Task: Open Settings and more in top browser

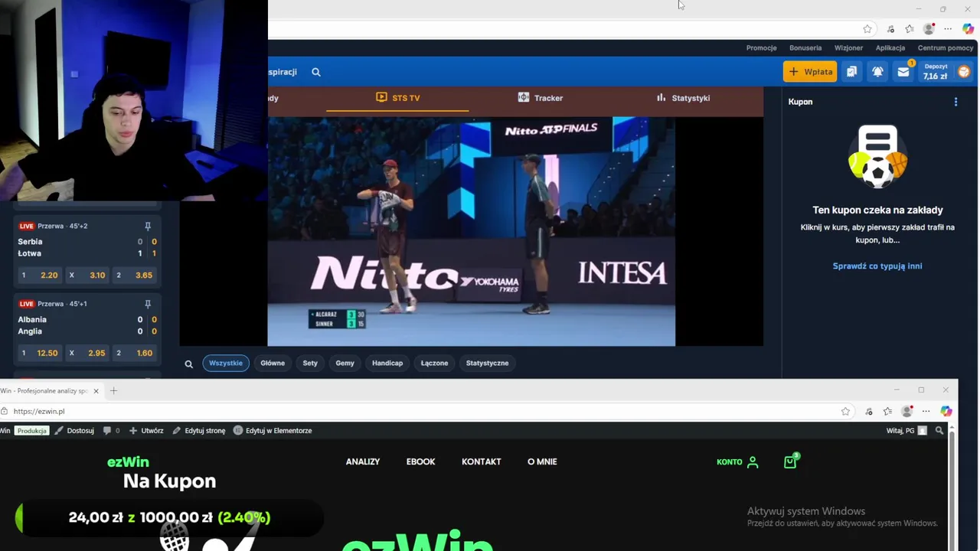Action: (x=948, y=29)
